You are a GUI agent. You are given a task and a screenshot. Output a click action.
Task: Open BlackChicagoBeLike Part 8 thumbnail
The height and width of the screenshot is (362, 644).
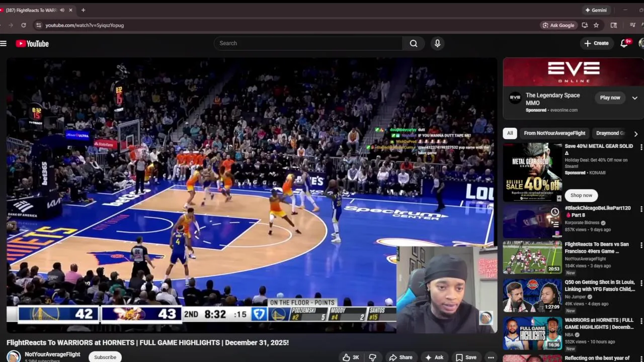coord(533,221)
